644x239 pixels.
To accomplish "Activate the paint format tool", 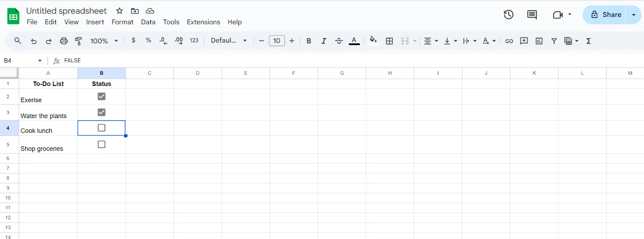I will click(78, 41).
